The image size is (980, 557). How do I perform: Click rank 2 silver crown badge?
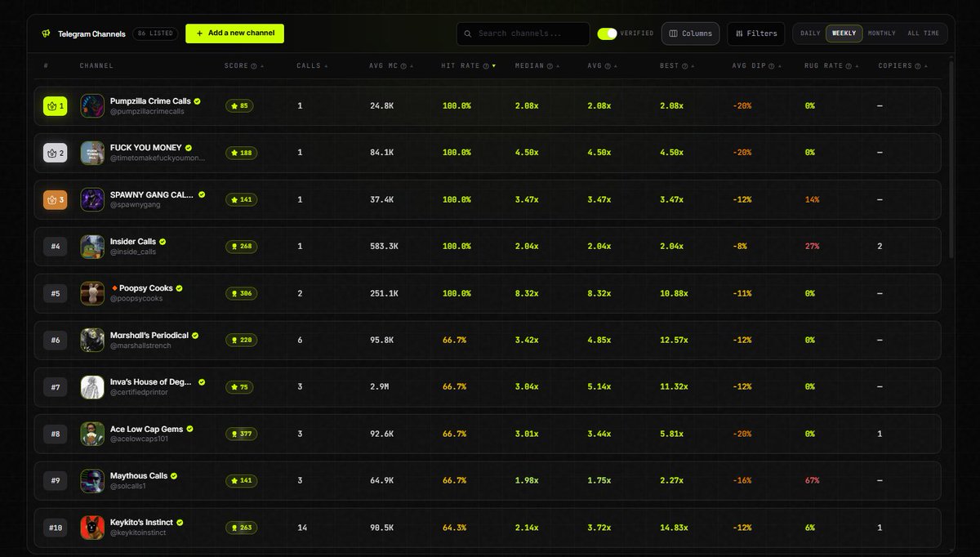(56, 153)
